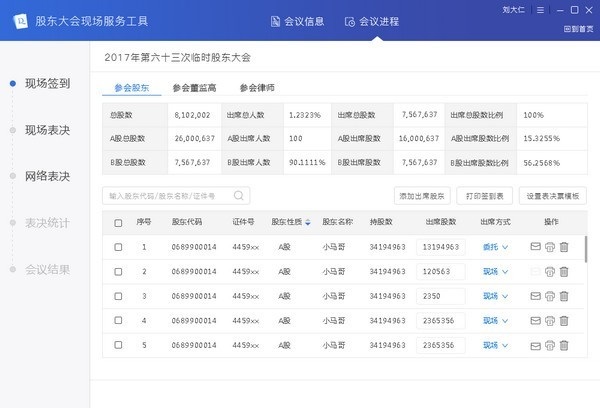Image resolution: width=600 pixels, height=408 pixels.
Task: Select the 参会董监高 tab
Action: [x=194, y=88]
